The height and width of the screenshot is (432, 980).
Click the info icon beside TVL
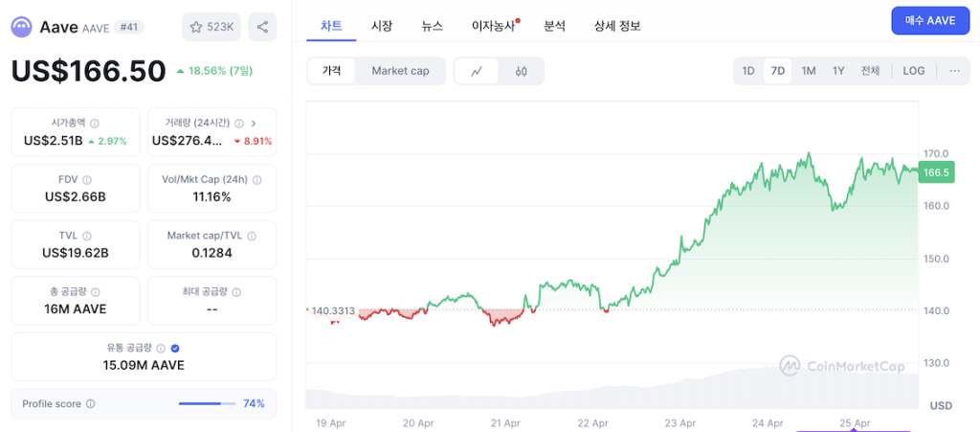(88, 236)
